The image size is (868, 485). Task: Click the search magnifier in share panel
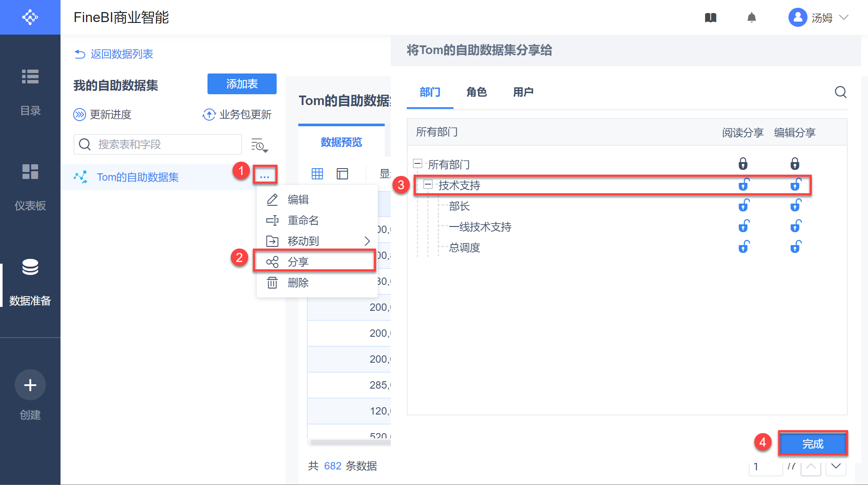(840, 92)
